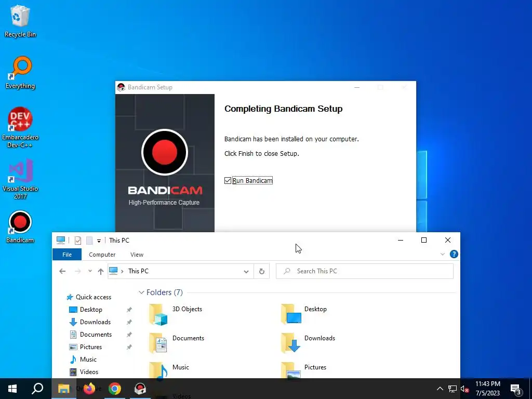The image size is (532, 399).
Task: Click the pin icon beside Downloads
Action: [129, 322]
